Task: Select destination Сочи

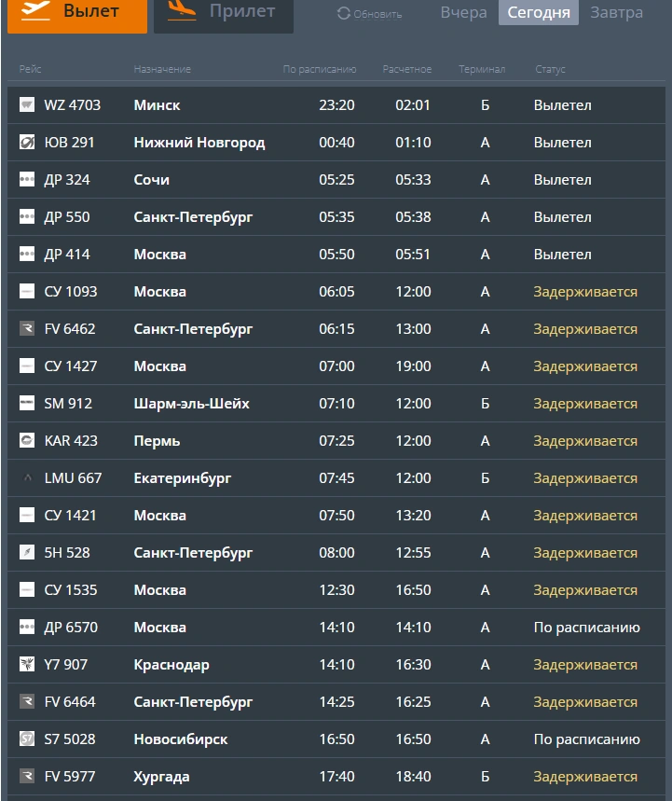Action: [152, 179]
